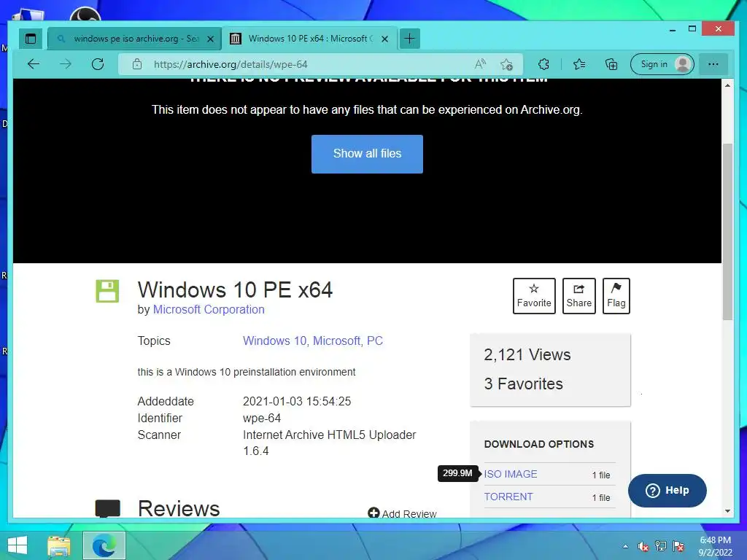This screenshot has height=560, width=747.
Task: Download the TORRENT file
Action: click(x=508, y=497)
